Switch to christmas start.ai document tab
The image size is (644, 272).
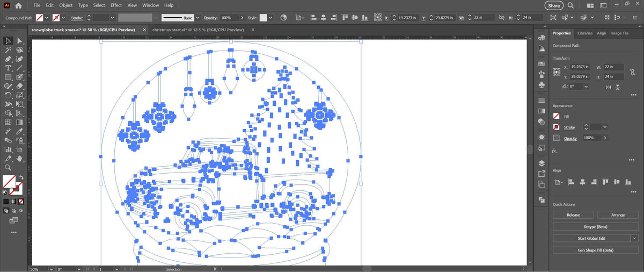(197, 30)
